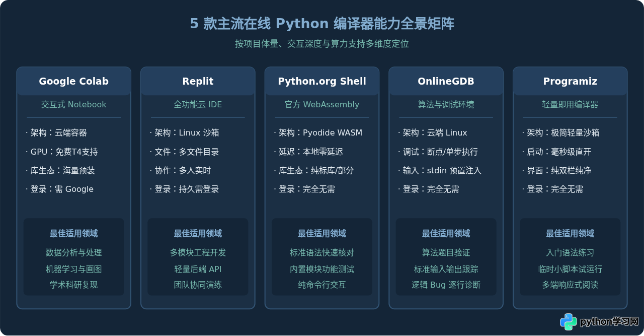Select the Google Colab card header

[x=74, y=81]
